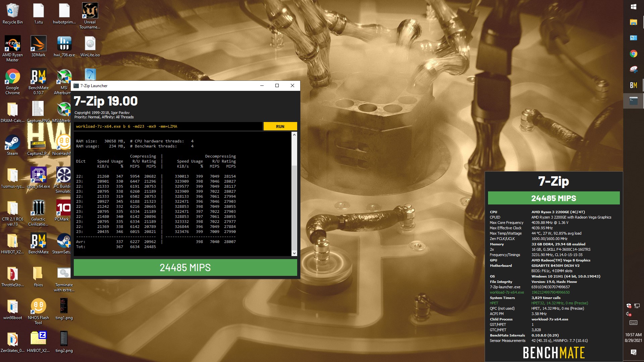Open the Windows Start button
The width and height of the screenshot is (644, 362).
point(633,7)
